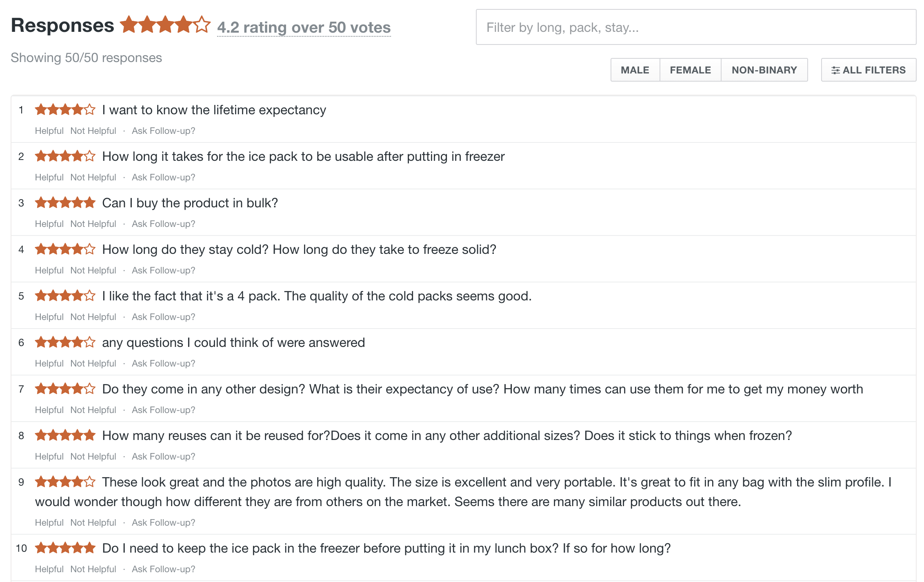Image resolution: width=924 pixels, height=582 pixels.
Task: Ask Follow-up on response 6
Action: point(163,364)
